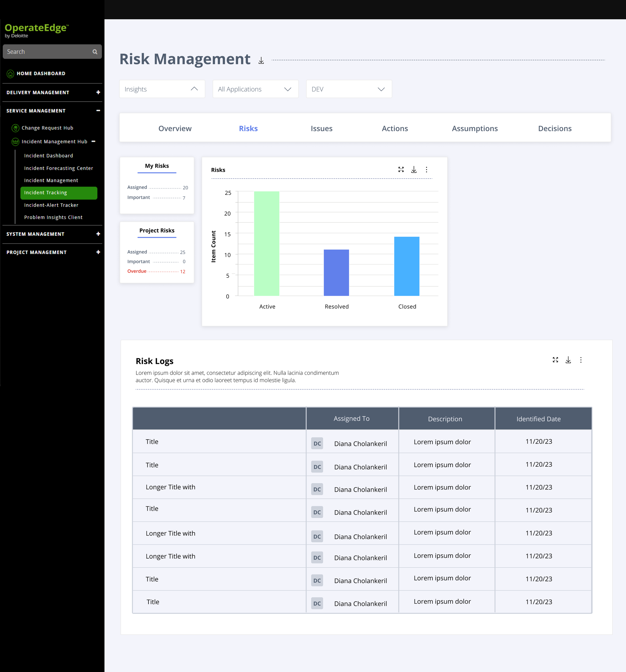The height and width of the screenshot is (672, 626).
Task: Collapse the Service Management section
Action: pyautogui.click(x=98, y=110)
